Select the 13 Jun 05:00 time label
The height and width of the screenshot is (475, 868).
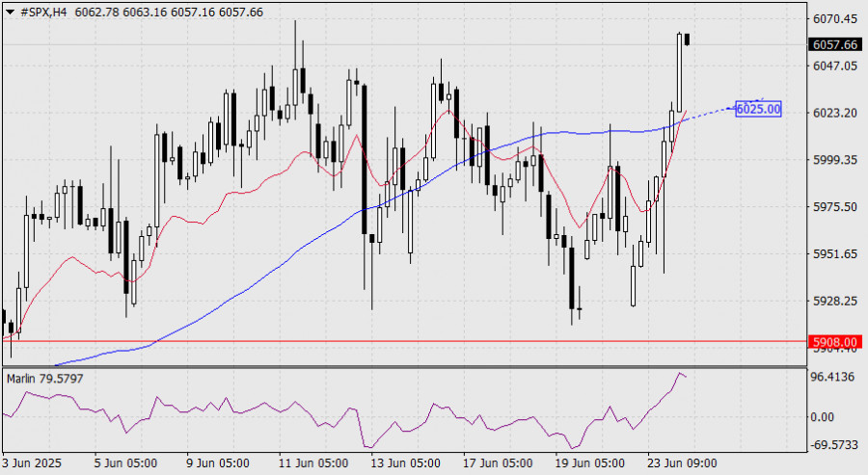click(406, 463)
